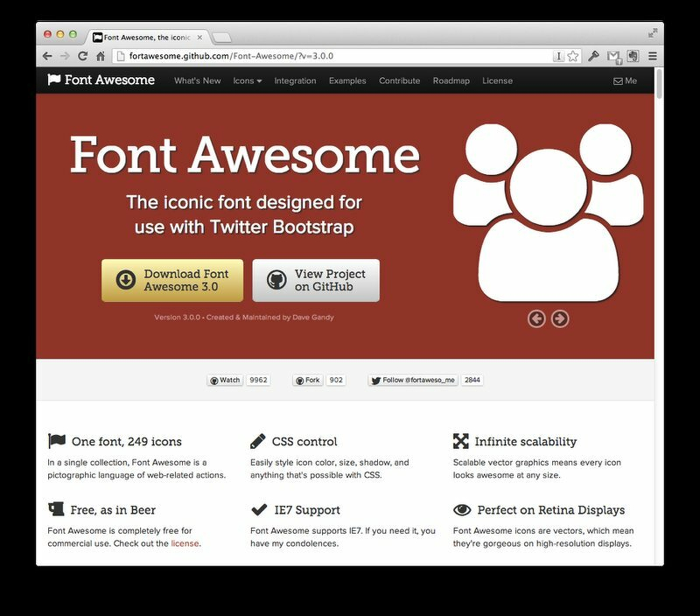Open the Integration nav item
Viewport: 700px width, 616px height.
295,80
